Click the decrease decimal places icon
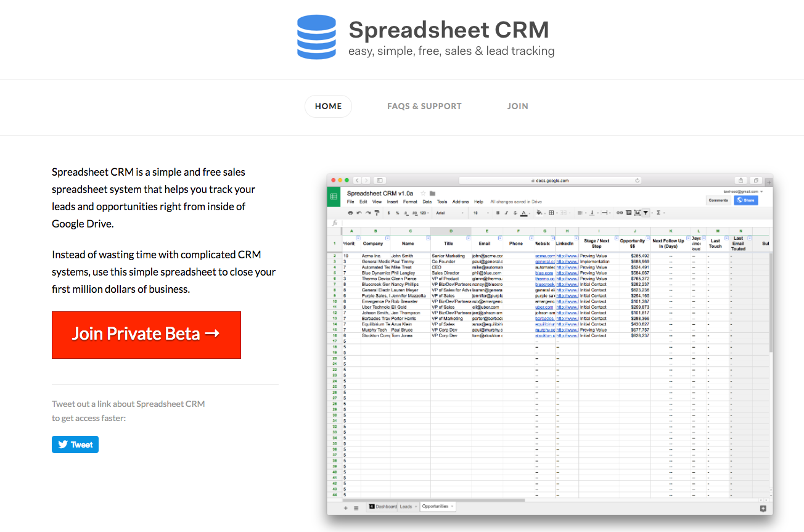This screenshot has width=804, height=532. [406, 213]
